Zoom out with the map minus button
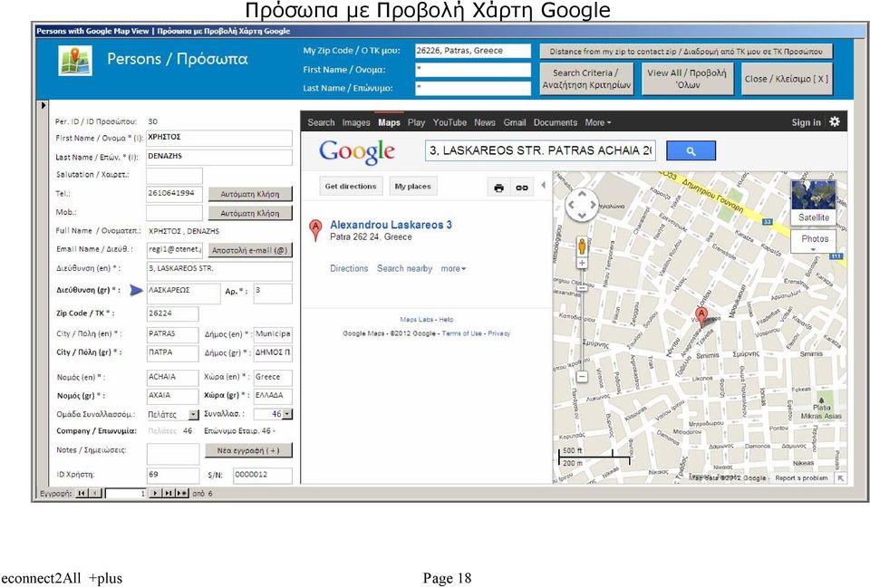 coord(582,377)
